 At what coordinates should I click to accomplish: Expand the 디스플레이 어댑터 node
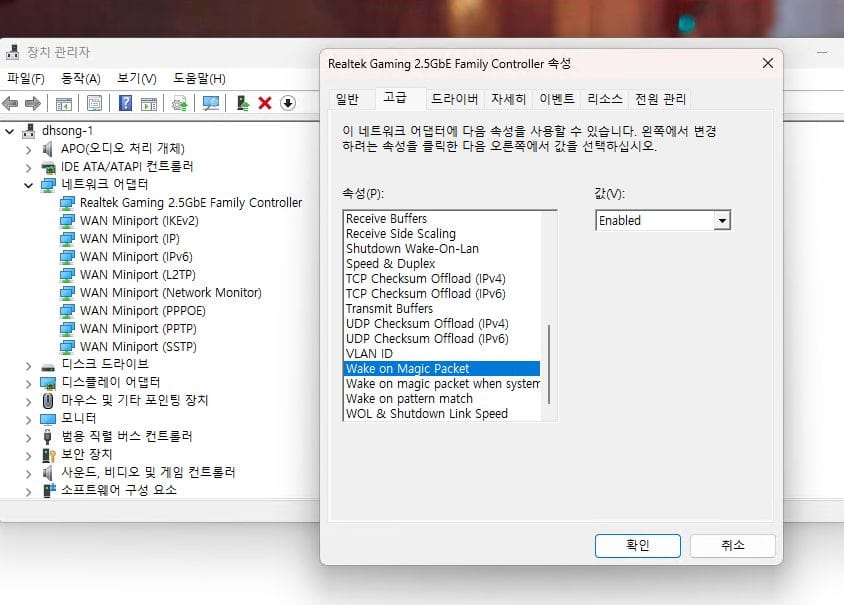pyautogui.click(x=29, y=384)
